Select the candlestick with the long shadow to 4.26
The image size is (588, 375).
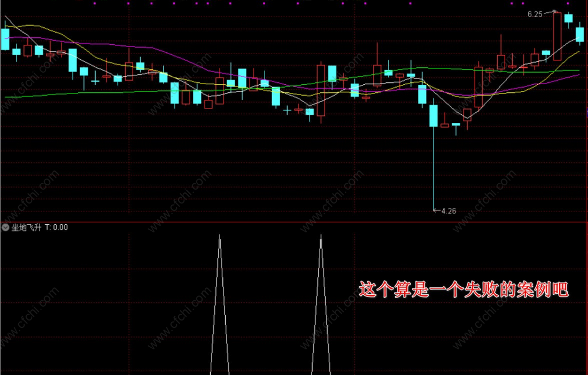tap(434, 154)
